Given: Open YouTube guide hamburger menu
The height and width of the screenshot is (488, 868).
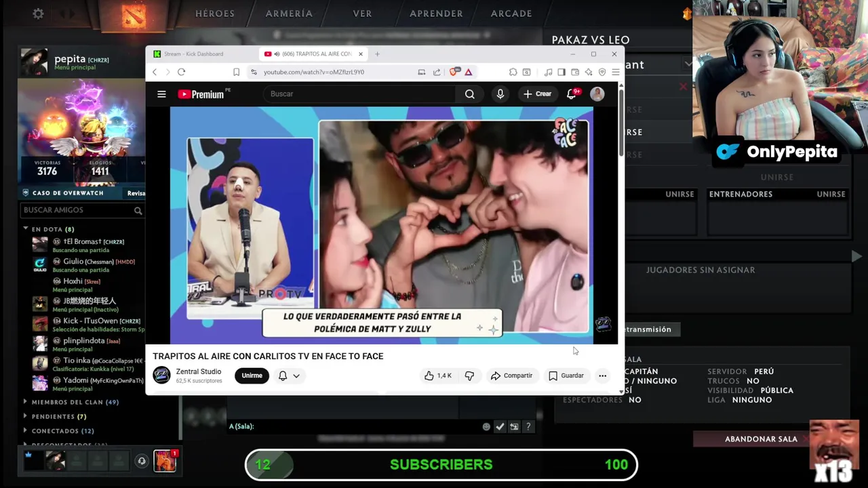Looking at the screenshot, I should (x=161, y=94).
